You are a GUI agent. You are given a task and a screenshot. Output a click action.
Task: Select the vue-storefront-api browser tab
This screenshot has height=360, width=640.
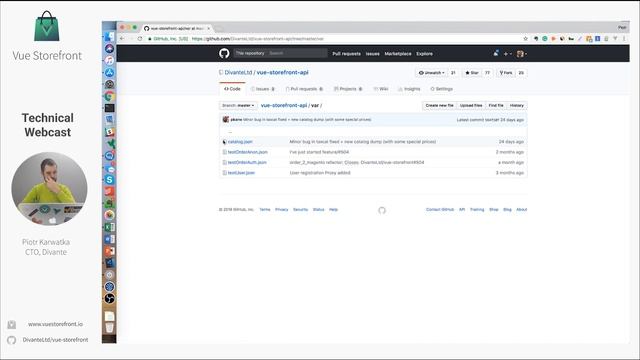177,28
